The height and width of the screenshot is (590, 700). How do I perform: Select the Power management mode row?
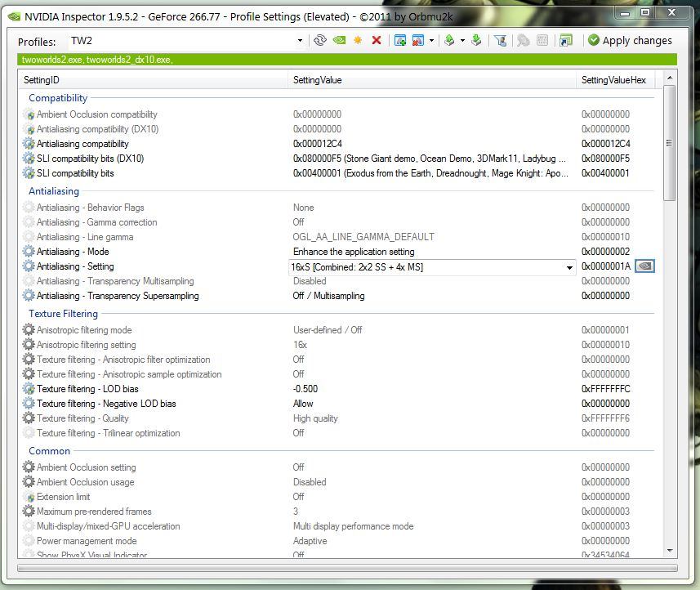coord(337,541)
